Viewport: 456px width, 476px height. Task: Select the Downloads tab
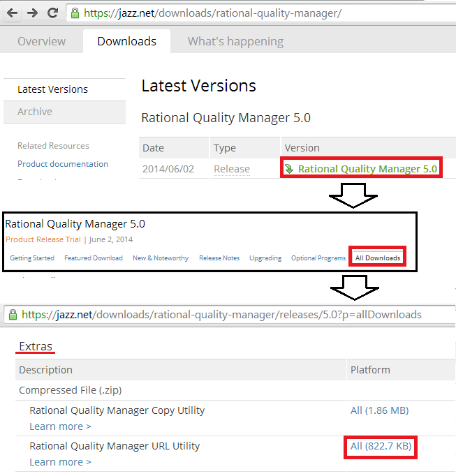126,41
